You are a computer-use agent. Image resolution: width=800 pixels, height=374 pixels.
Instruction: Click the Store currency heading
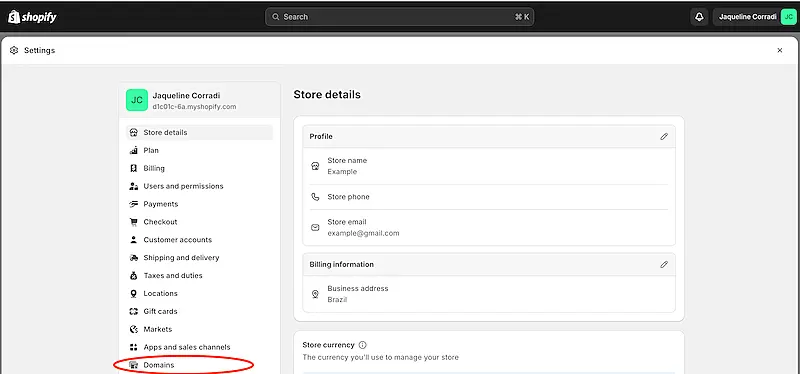[329, 345]
